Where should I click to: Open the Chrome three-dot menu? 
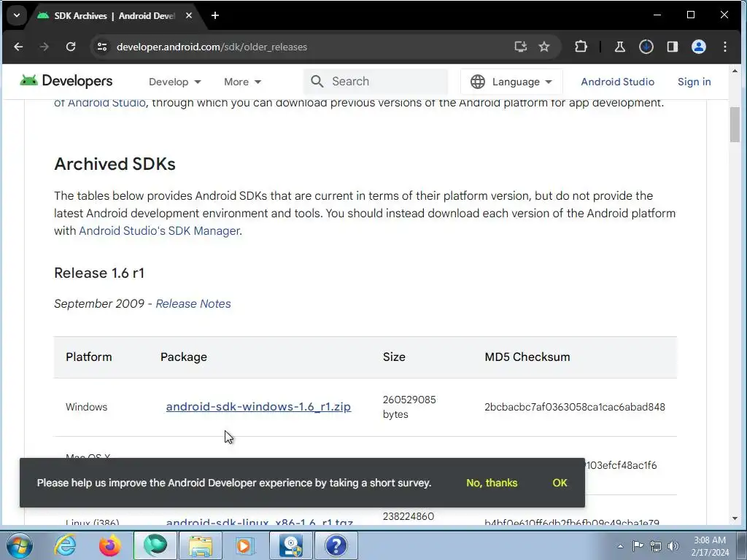724,47
